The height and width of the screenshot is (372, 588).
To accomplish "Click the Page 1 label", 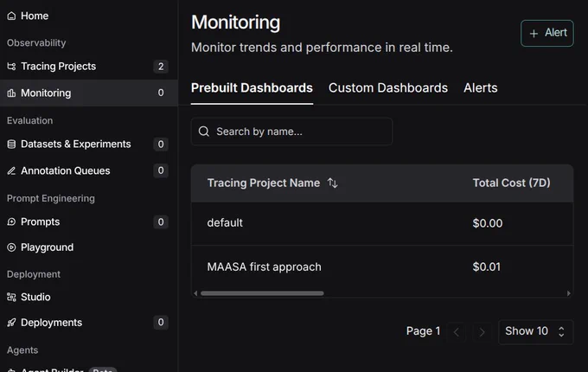I will click(x=423, y=331).
